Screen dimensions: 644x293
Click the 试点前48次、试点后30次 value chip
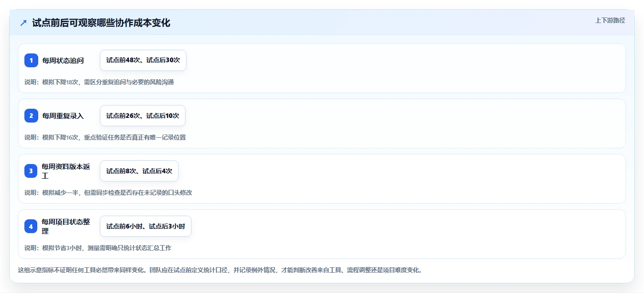coord(143,60)
